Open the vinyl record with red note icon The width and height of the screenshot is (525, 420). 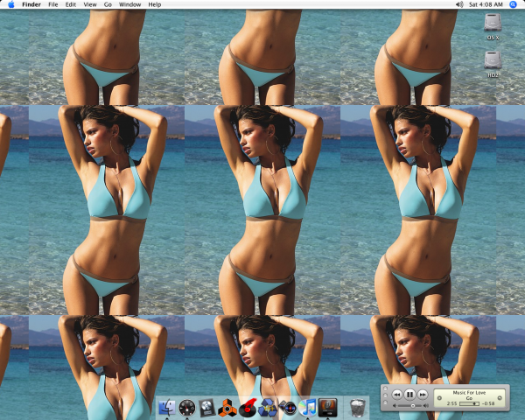click(x=248, y=408)
